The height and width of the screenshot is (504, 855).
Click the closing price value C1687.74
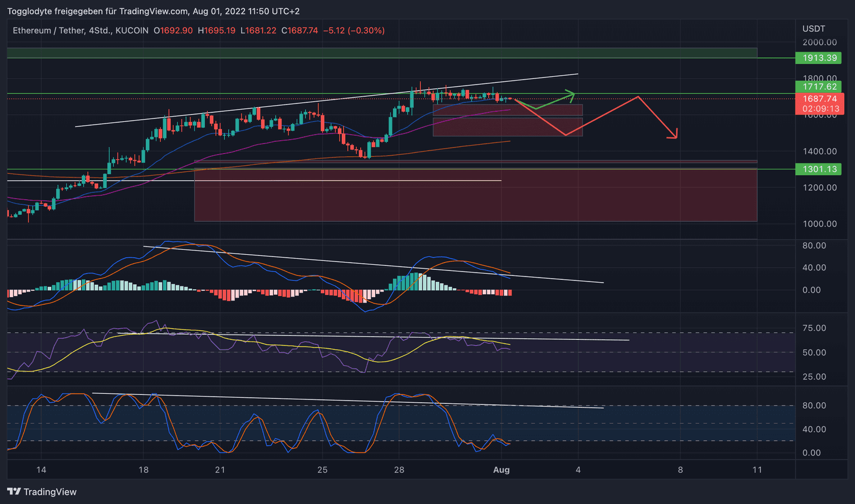pyautogui.click(x=300, y=31)
